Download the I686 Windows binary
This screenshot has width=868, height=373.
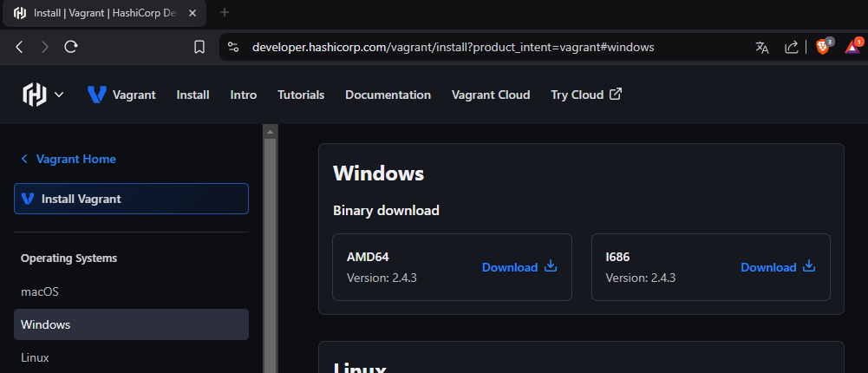pos(778,267)
